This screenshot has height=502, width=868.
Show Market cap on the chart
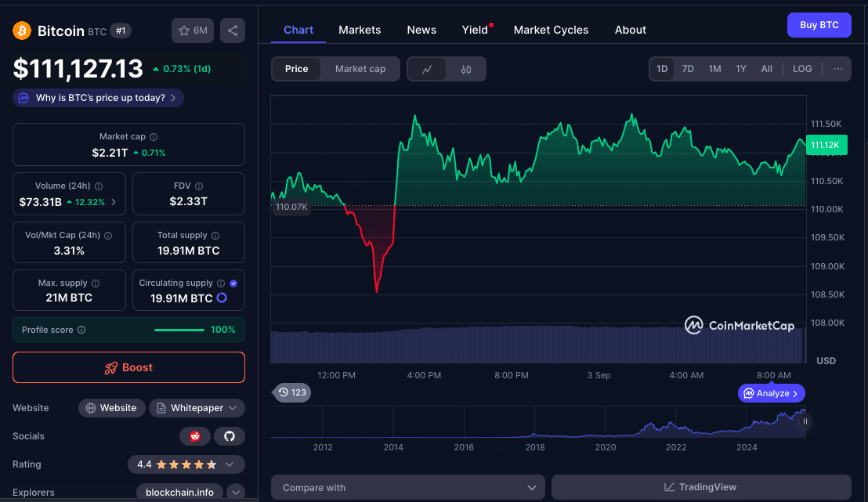tap(360, 69)
